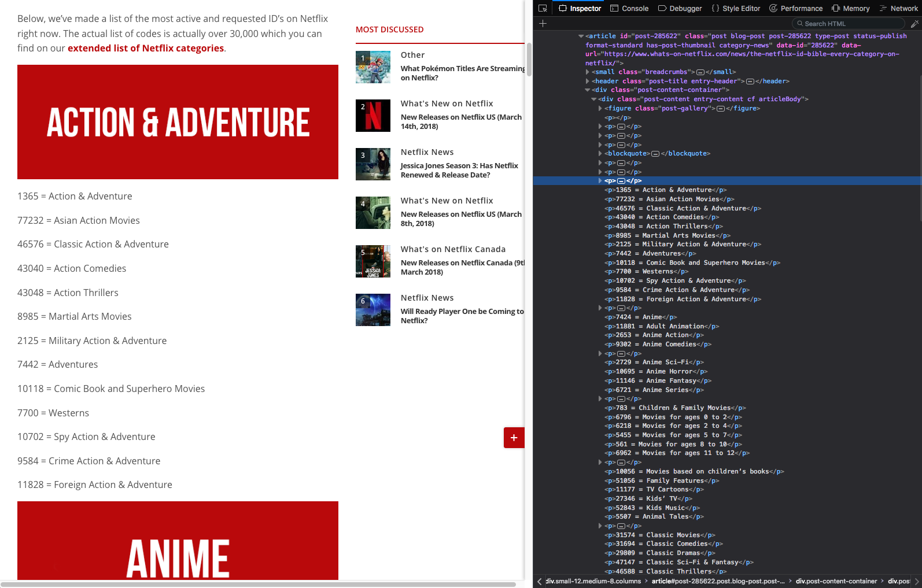Click the ellipsis badge in the highlighted p node

tap(621, 181)
